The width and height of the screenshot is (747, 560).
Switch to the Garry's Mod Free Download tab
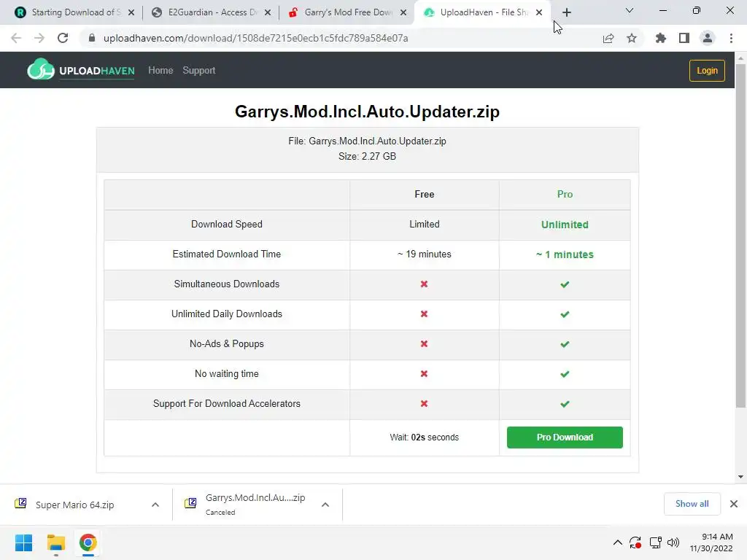coord(347,12)
